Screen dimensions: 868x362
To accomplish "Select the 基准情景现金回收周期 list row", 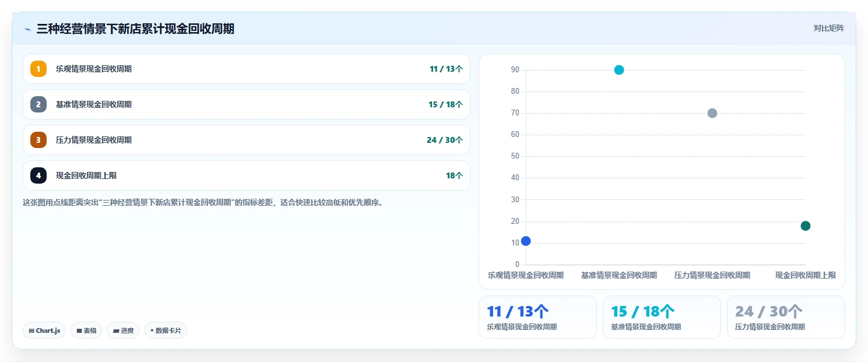I will coord(247,104).
